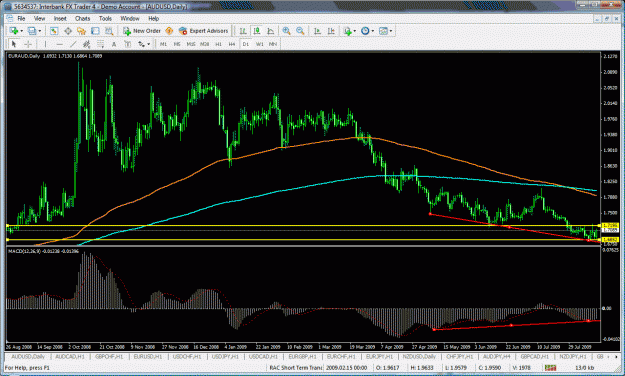625x376 pixels.
Task: Select the Fibonacci Retracement tool
Action: pos(100,44)
